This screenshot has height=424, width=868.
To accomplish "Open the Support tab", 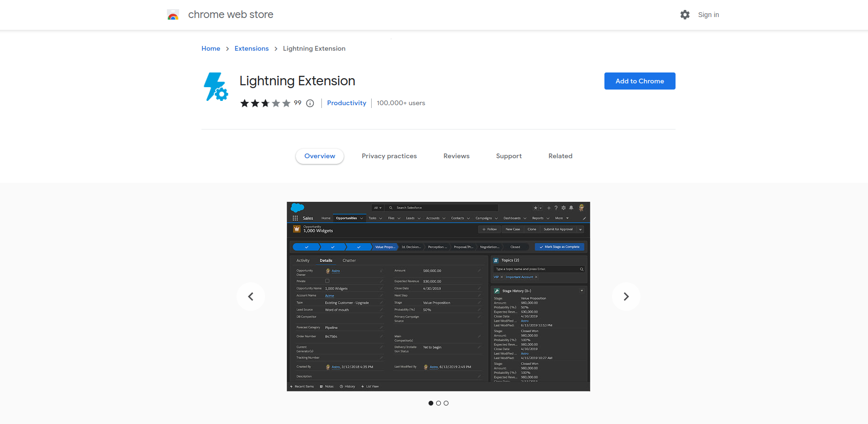I will tap(509, 156).
